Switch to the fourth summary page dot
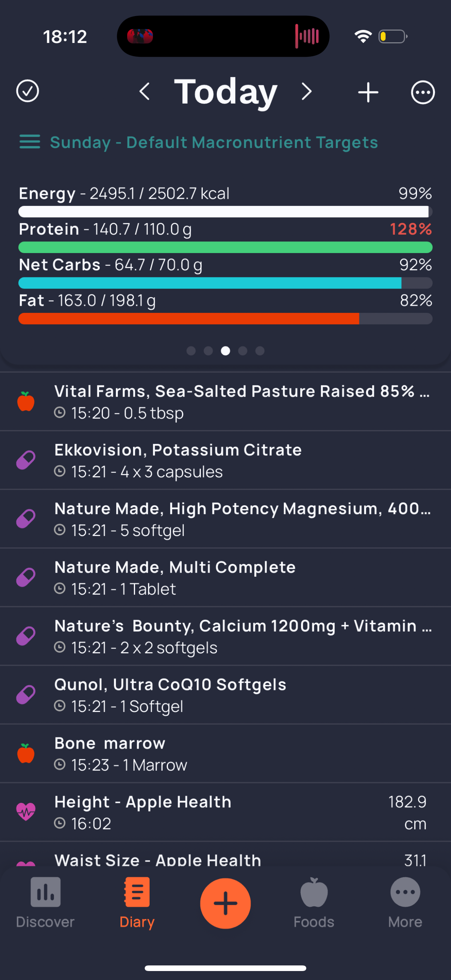This screenshot has height=980, width=451. tap(243, 351)
